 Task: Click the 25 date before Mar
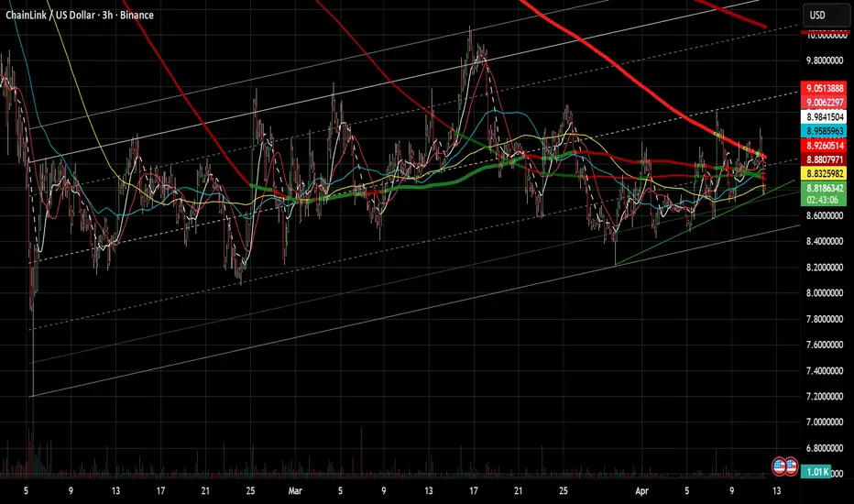click(250, 491)
